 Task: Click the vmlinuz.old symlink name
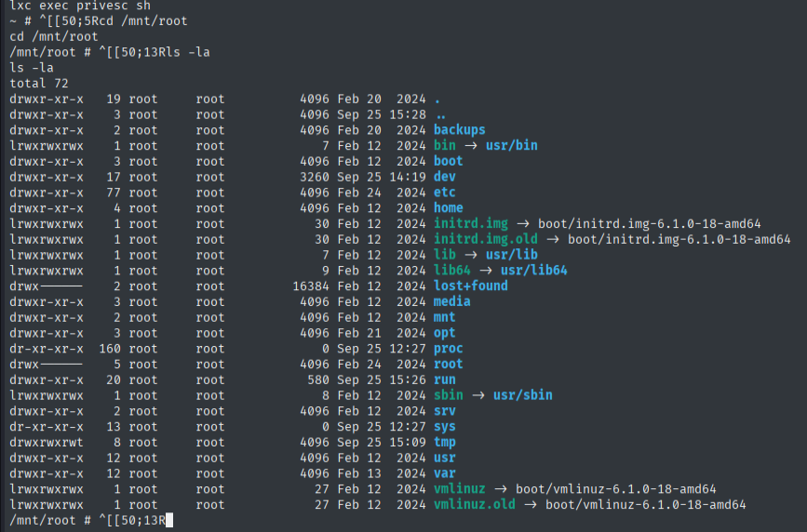[474, 505]
